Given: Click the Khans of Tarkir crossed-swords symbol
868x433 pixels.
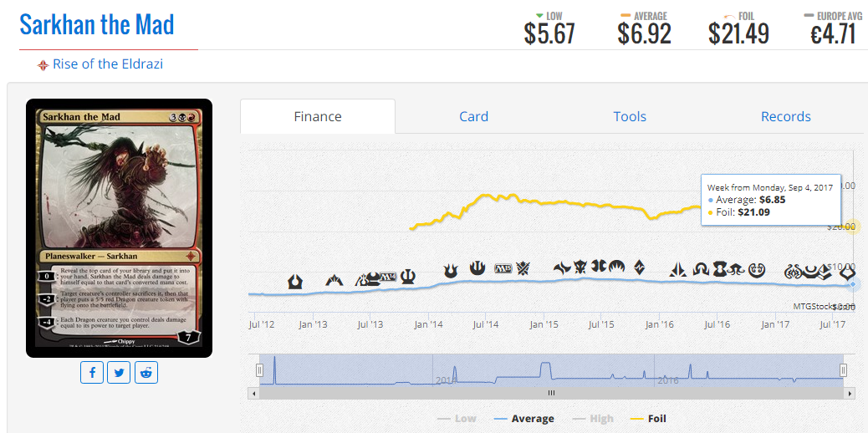Looking at the screenshot, I should [523, 268].
